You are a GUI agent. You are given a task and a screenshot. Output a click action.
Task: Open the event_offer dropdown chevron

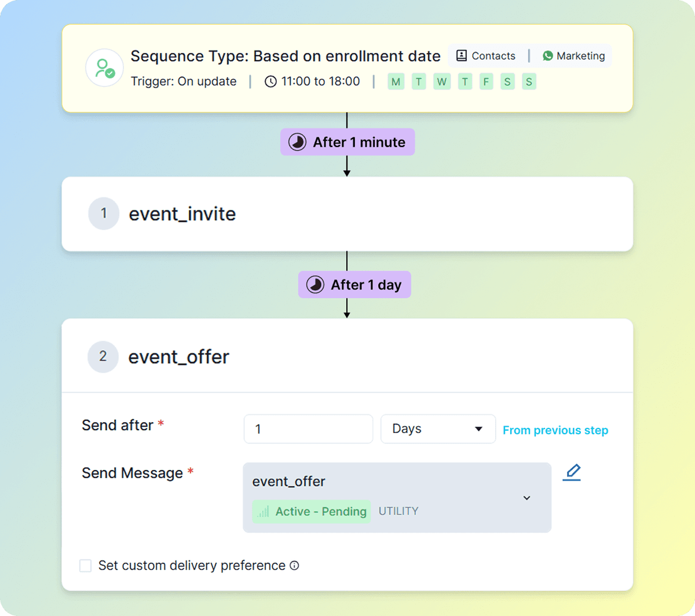[x=526, y=497]
